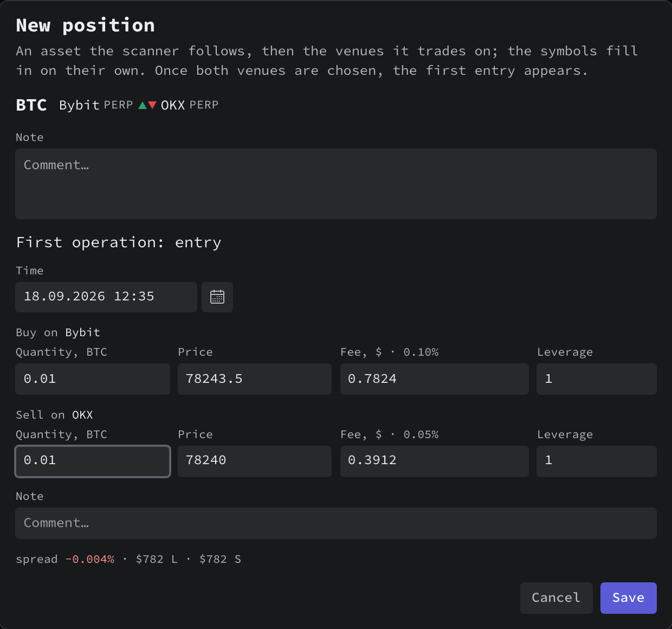Set the Bybit buy Quantity field

(93, 379)
